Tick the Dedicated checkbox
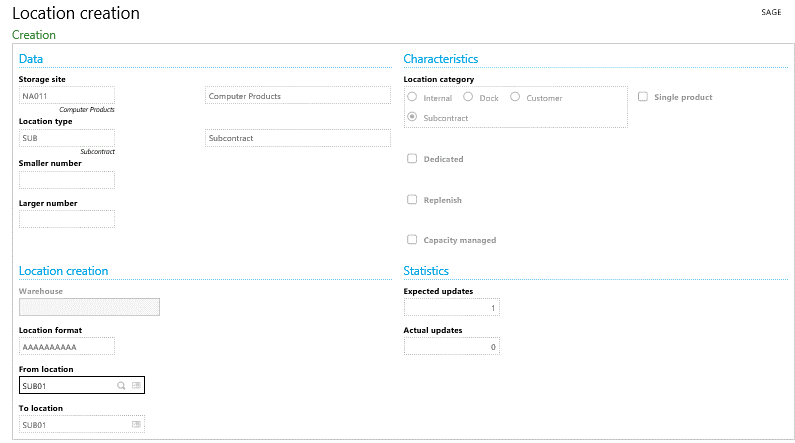795x443 pixels. click(412, 159)
